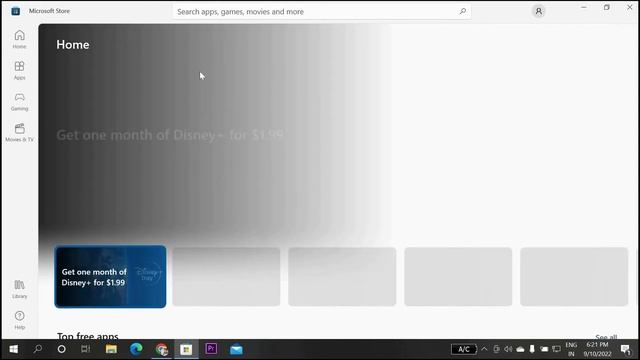Open Cortana circle on the taskbar

62,349
